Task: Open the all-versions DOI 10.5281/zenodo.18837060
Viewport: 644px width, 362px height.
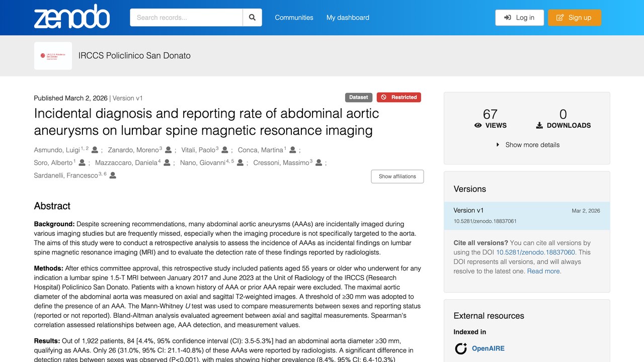Action: point(536,252)
